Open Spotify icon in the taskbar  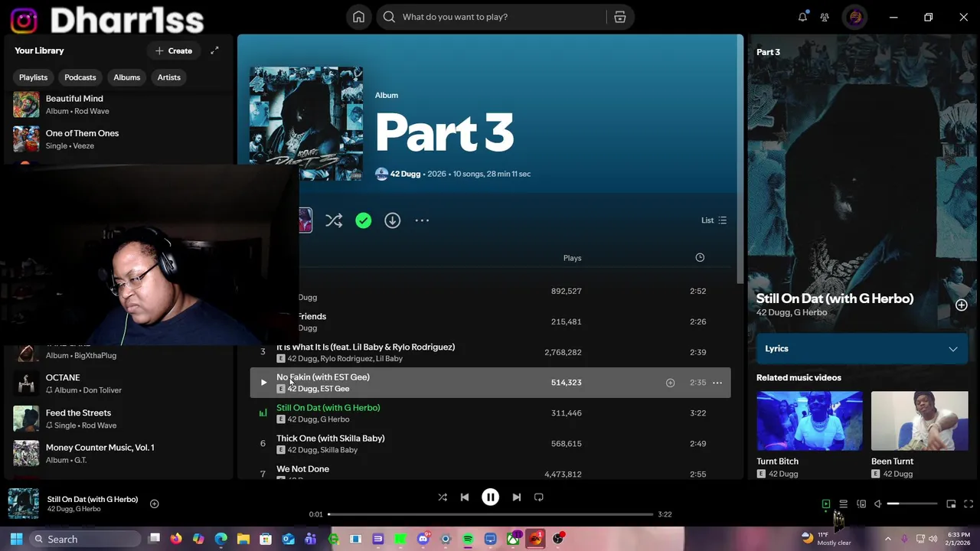[x=468, y=540]
